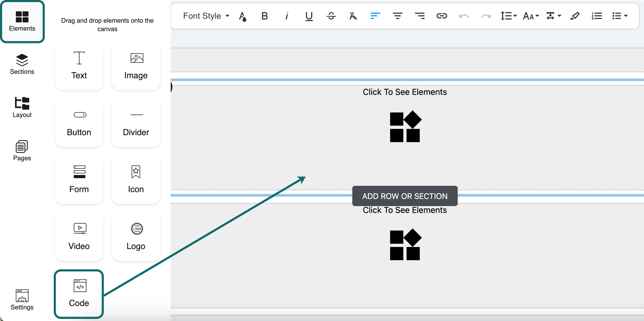Image resolution: width=644 pixels, height=321 pixels.
Task: Insert a numbered list
Action: tap(597, 16)
